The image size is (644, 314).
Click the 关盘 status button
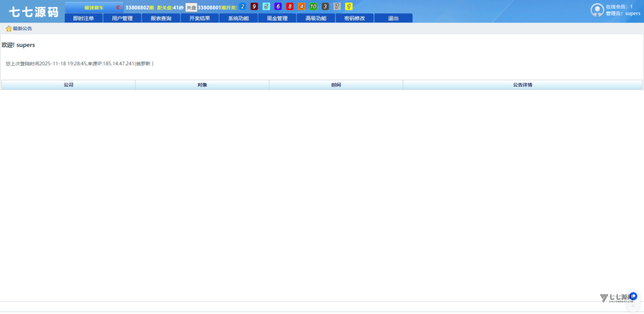191,8
